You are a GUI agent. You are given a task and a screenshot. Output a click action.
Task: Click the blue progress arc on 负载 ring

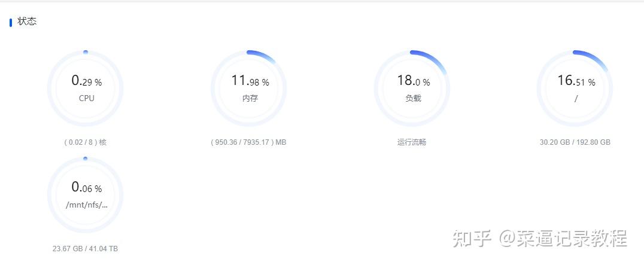click(429, 60)
